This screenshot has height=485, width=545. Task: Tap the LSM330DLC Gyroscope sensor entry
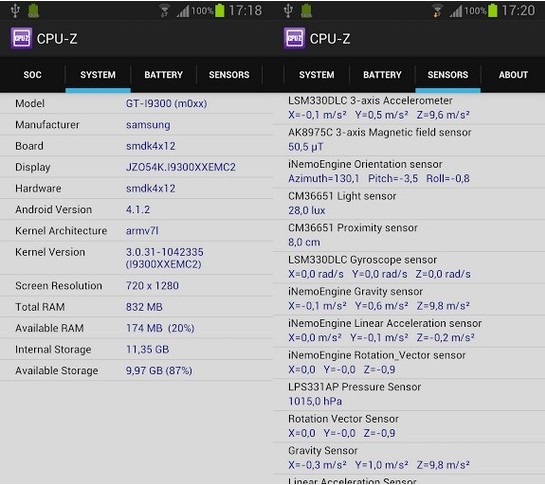click(409, 267)
